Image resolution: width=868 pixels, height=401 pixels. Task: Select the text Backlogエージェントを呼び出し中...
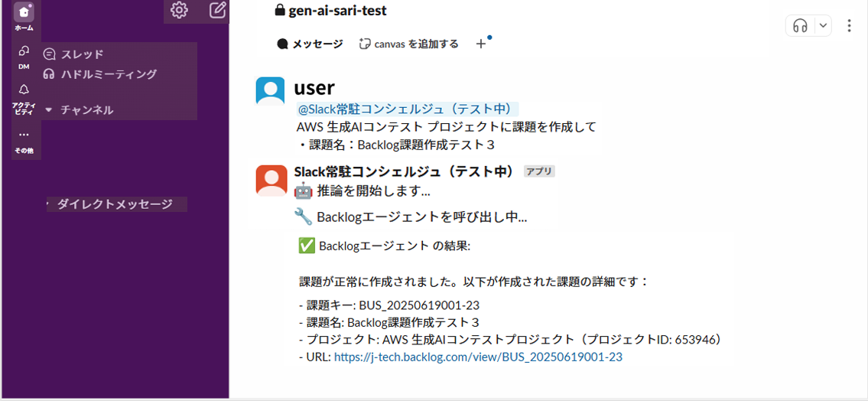click(421, 217)
